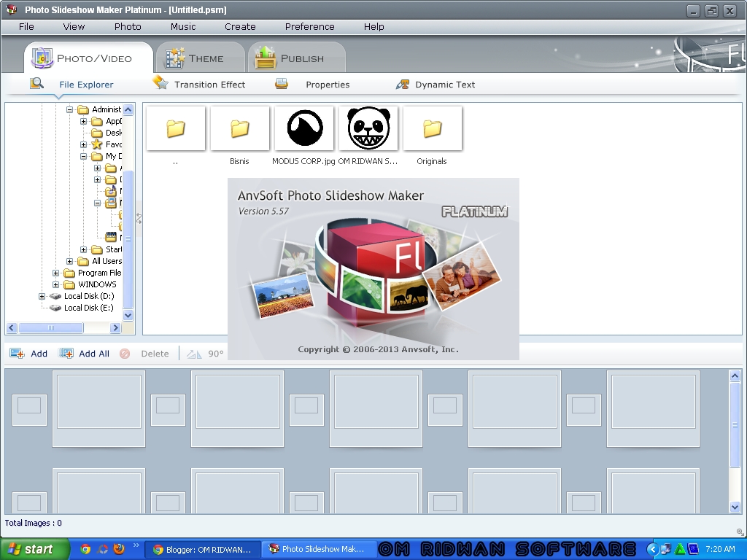Image resolution: width=747 pixels, height=560 pixels.
Task: Open the Preference menu
Action: pos(309,27)
